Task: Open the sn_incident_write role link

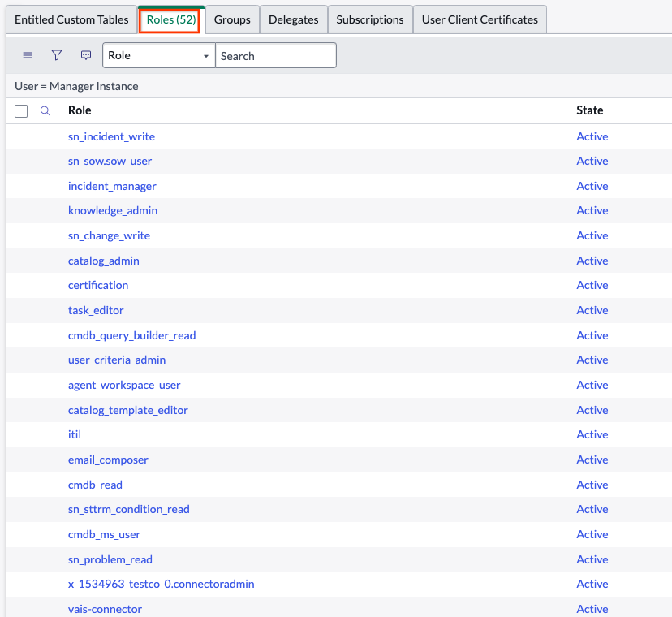Action: coord(111,136)
